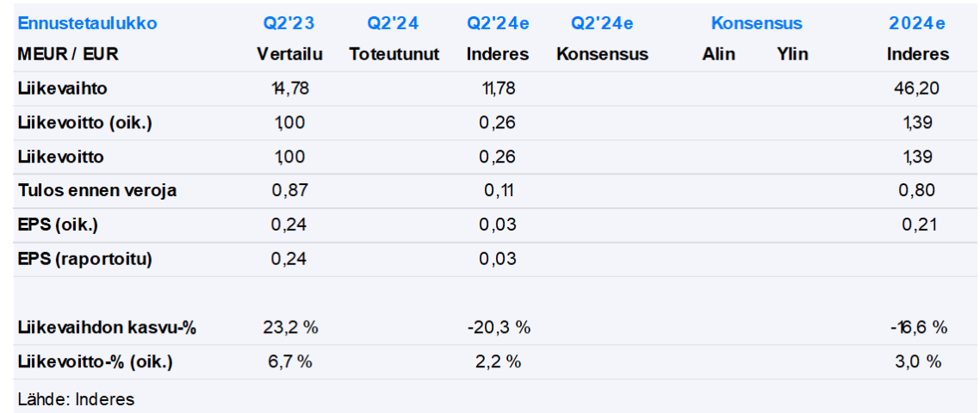
Task: Click the Liikevoitto (oik.) row label
Action: click(84, 122)
